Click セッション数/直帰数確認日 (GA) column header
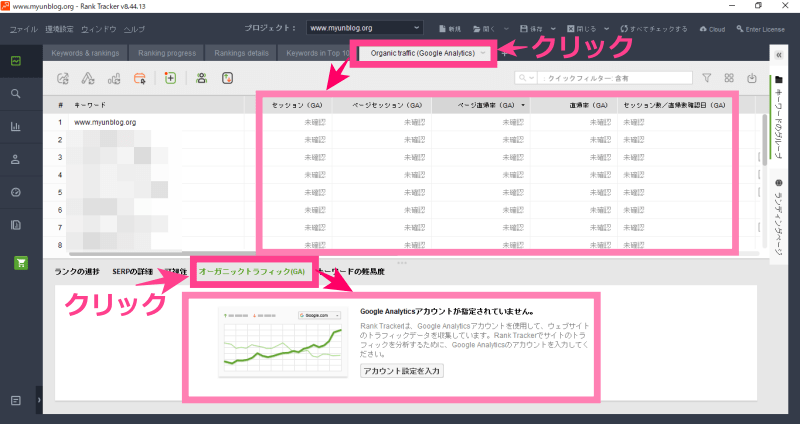The height and width of the screenshot is (424, 800). tap(674, 105)
